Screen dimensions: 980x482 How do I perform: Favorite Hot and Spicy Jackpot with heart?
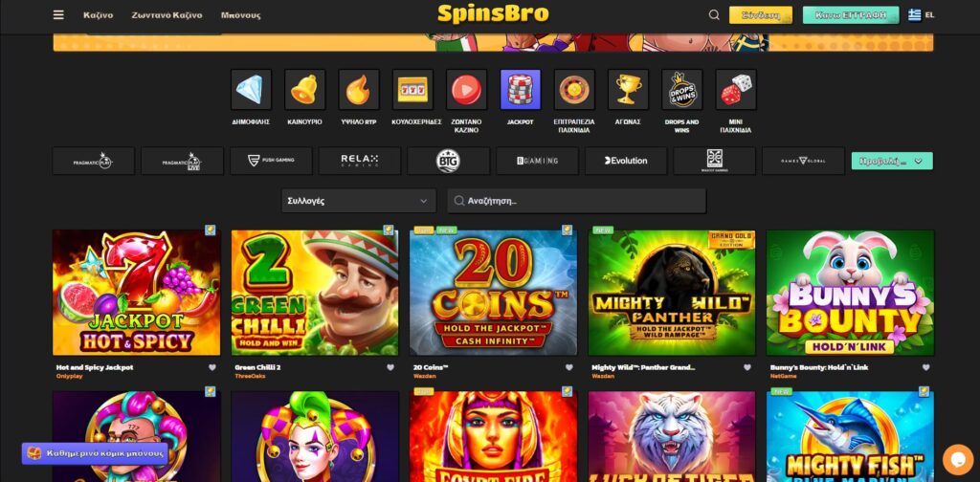click(212, 368)
